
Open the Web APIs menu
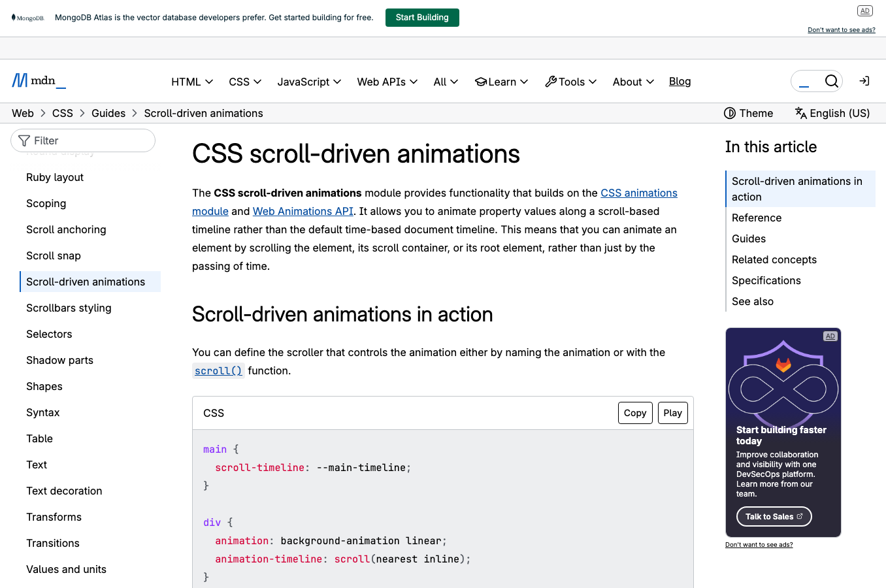[387, 81]
